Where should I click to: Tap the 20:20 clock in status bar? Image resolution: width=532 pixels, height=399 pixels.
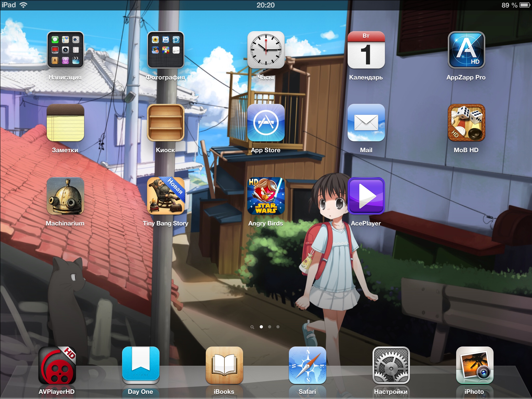point(265,5)
